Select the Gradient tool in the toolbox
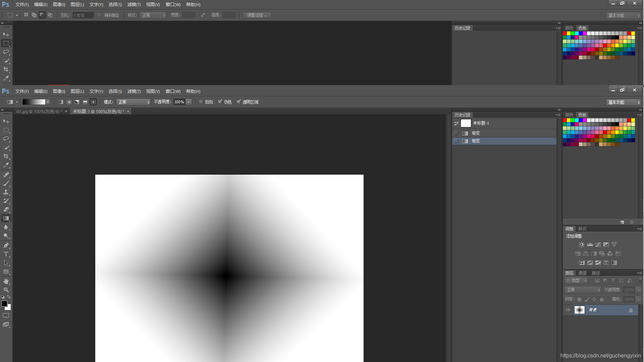Image resolution: width=644 pixels, height=362 pixels. pos(6,218)
